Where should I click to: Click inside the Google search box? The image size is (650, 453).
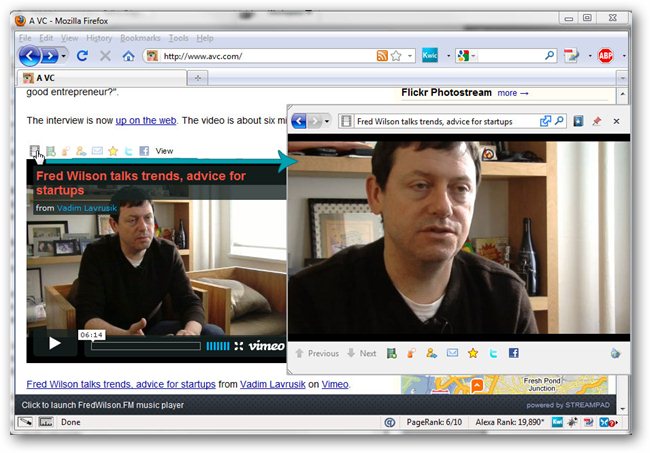[510, 56]
